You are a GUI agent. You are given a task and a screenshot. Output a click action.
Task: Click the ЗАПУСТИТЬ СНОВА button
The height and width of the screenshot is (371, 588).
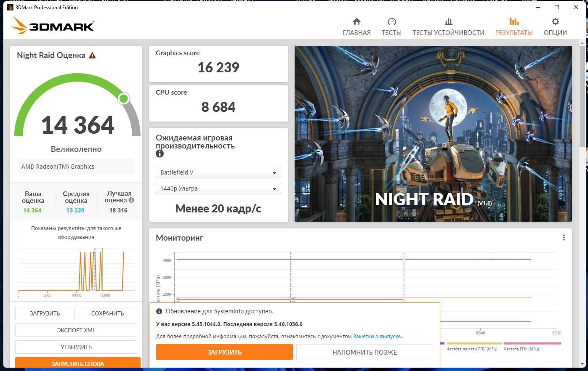click(x=78, y=363)
